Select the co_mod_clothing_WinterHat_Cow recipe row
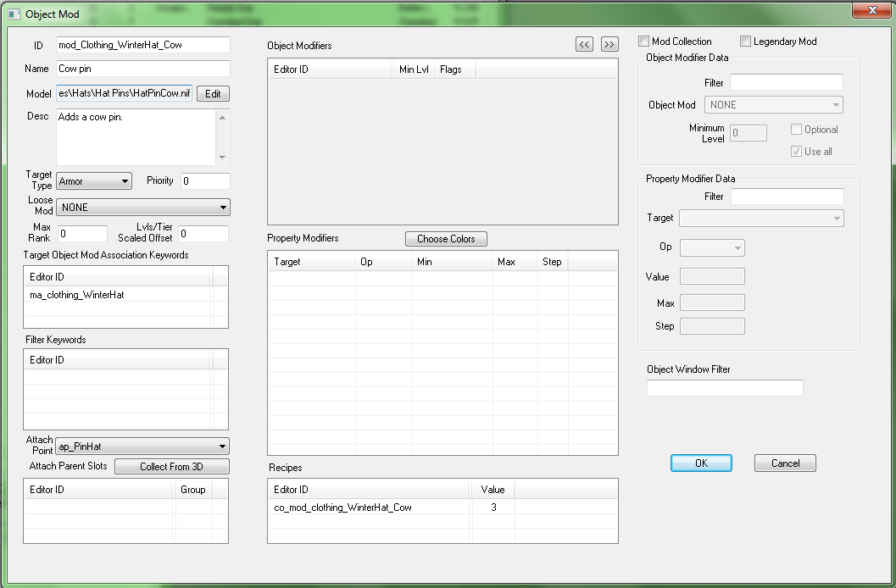Viewport: 896px width, 588px height. point(442,507)
